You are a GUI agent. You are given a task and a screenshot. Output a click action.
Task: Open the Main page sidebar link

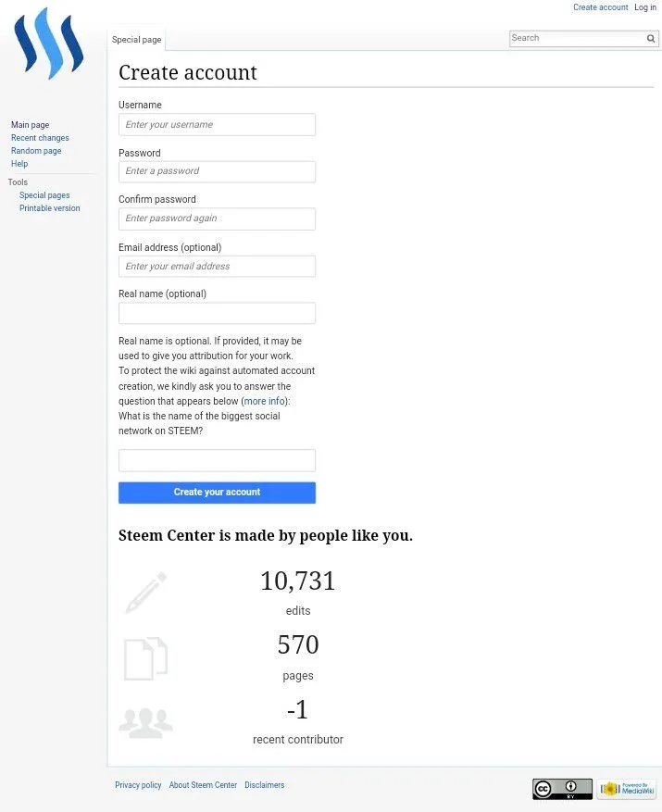[30, 125]
